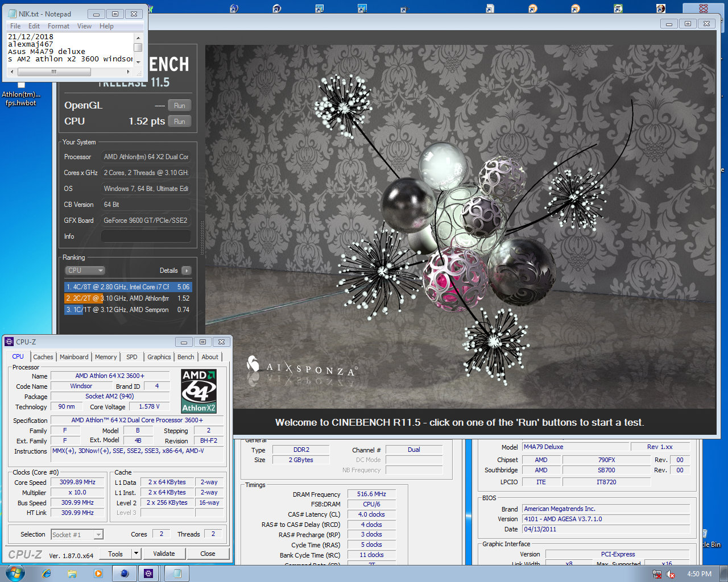Screen dimensions: 728x582
Task: Switch to the Caches tab in CPU-Z
Action: 43,357
